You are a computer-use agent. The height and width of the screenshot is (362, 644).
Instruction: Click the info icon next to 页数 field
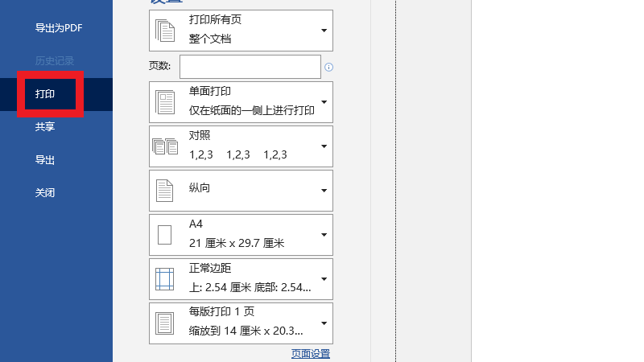point(328,68)
